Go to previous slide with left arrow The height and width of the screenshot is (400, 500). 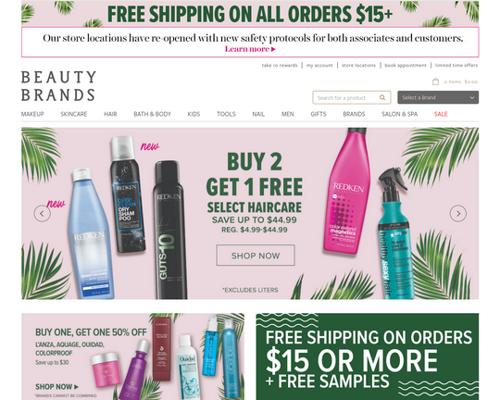click(42, 214)
